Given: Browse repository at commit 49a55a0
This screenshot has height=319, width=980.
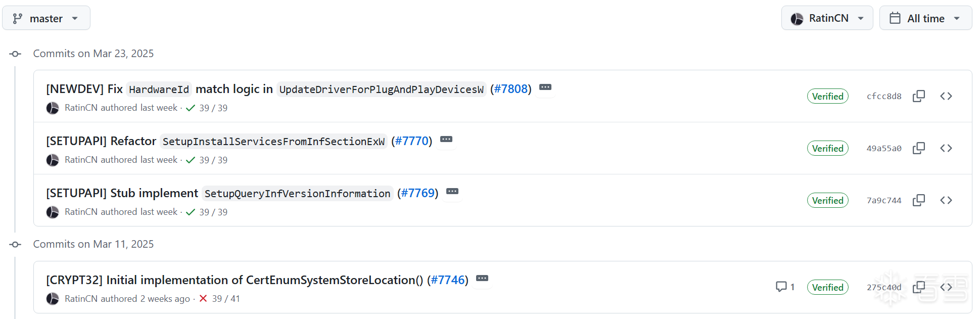Looking at the screenshot, I should [x=946, y=148].
